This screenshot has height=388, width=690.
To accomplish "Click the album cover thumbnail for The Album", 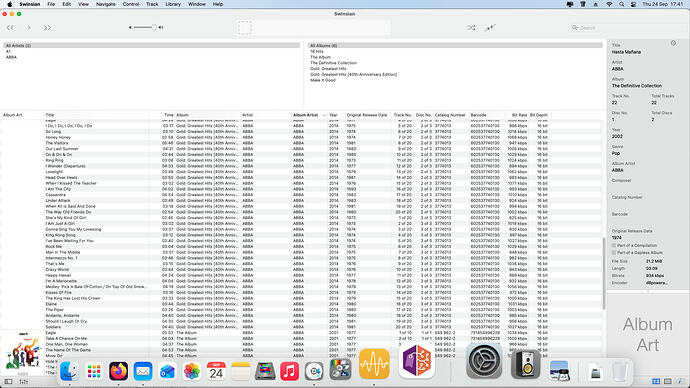I will 22,351.
